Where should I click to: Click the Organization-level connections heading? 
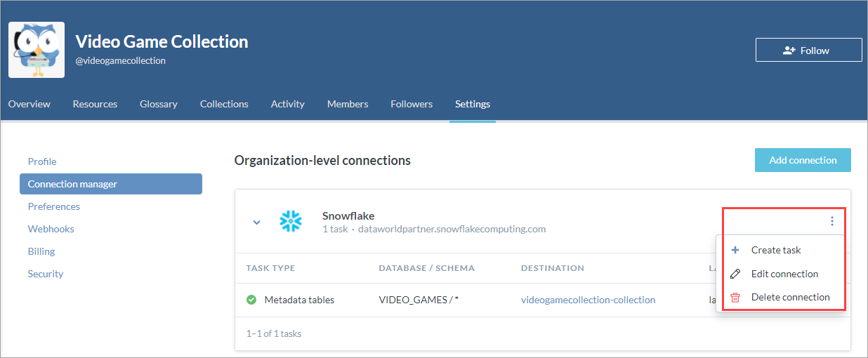click(x=322, y=160)
